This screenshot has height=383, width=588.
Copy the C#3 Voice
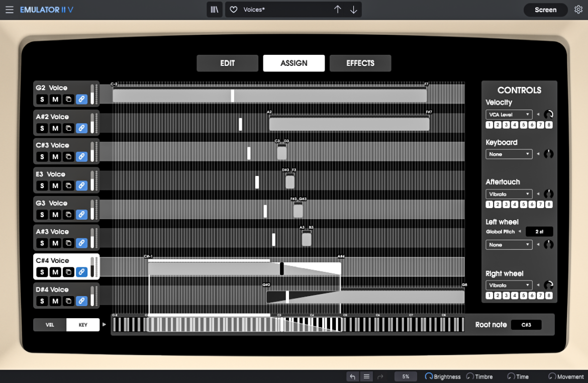click(69, 157)
